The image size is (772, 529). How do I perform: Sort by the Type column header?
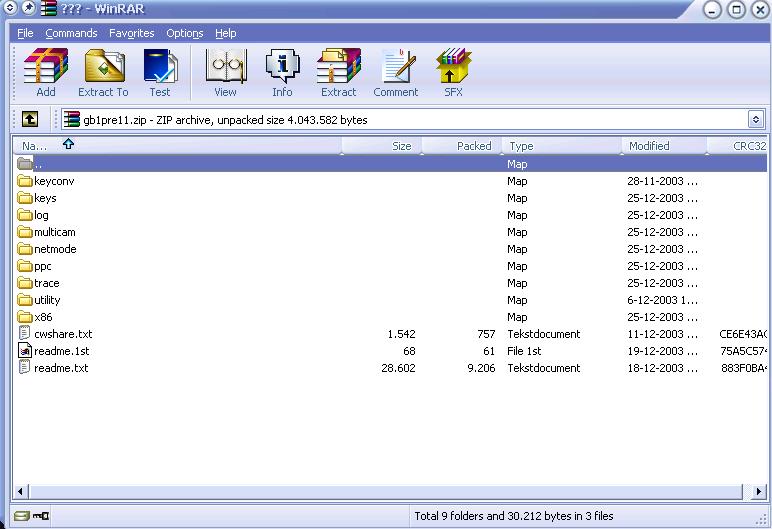coord(561,146)
